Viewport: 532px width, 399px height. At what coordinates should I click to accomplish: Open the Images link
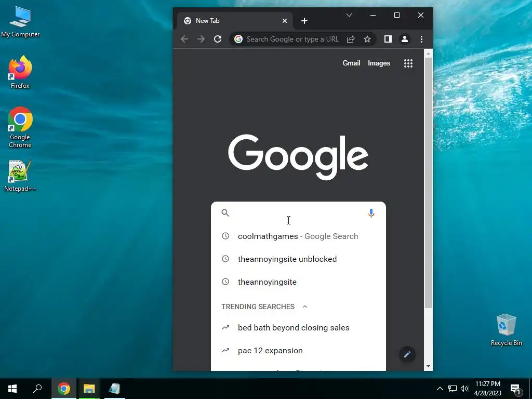pyautogui.click(x=379, y=63)
